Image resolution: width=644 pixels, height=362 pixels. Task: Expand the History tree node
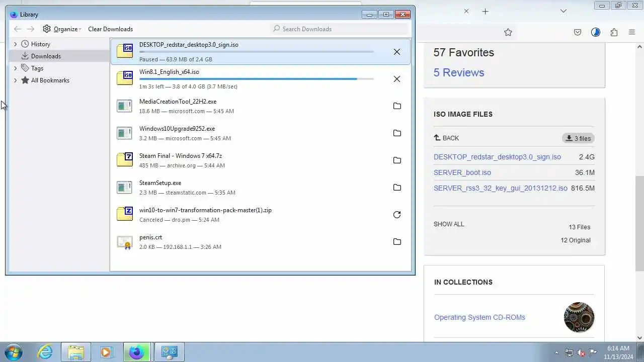click(x=16, y=44)
